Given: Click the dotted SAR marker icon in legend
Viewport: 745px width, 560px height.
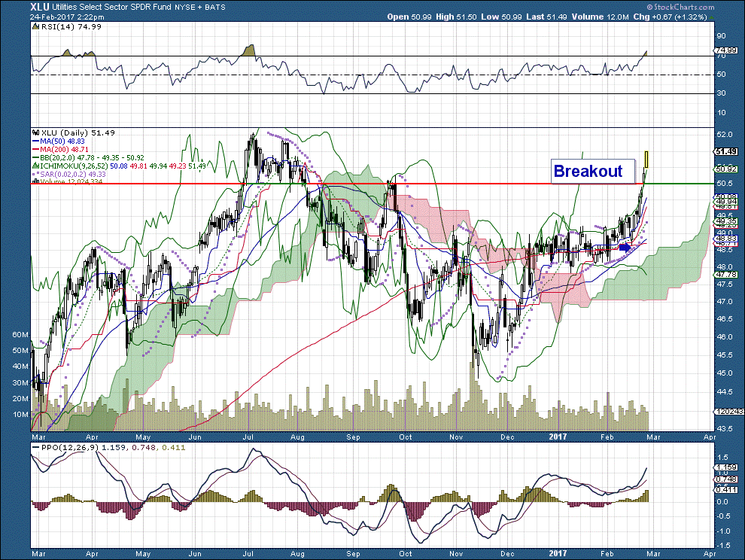Looking at the screenshot, I should [x=35, y=174].
